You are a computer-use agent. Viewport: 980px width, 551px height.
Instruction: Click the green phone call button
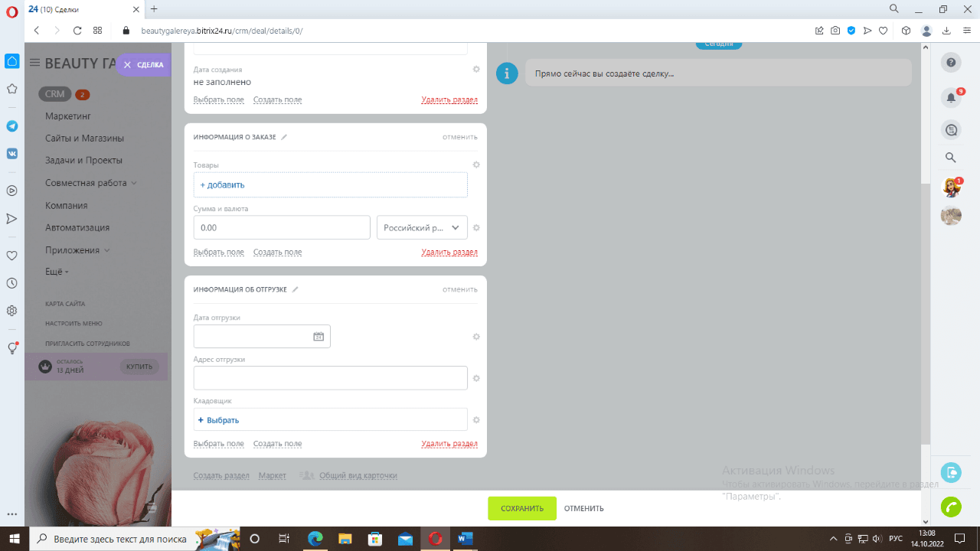point(951,507)
